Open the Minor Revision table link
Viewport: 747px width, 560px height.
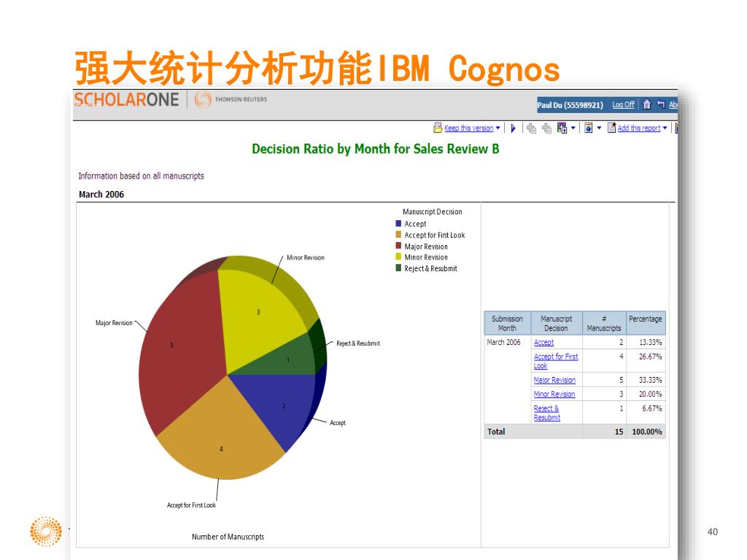pyautogui.click(x=554, y=394)
